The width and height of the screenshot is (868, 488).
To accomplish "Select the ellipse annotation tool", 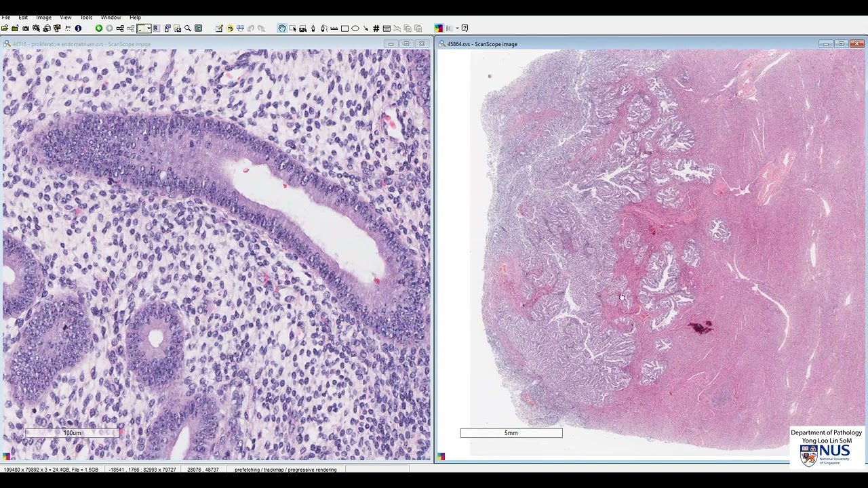I will click(355, 28).
